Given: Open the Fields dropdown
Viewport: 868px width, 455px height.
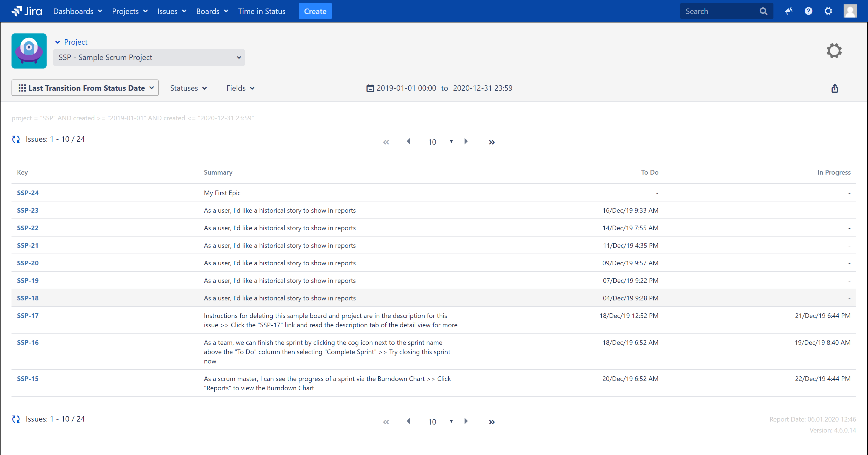Looking at the screenshot, I should click(240, 88).
